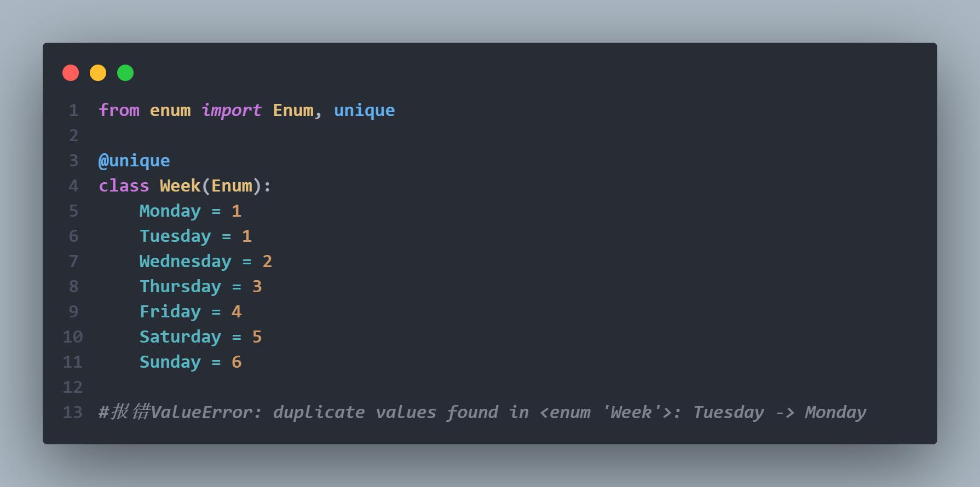Click the green maximize dot
The width and height of the screenshot is (980, 487).
click(x=125, y=73)
